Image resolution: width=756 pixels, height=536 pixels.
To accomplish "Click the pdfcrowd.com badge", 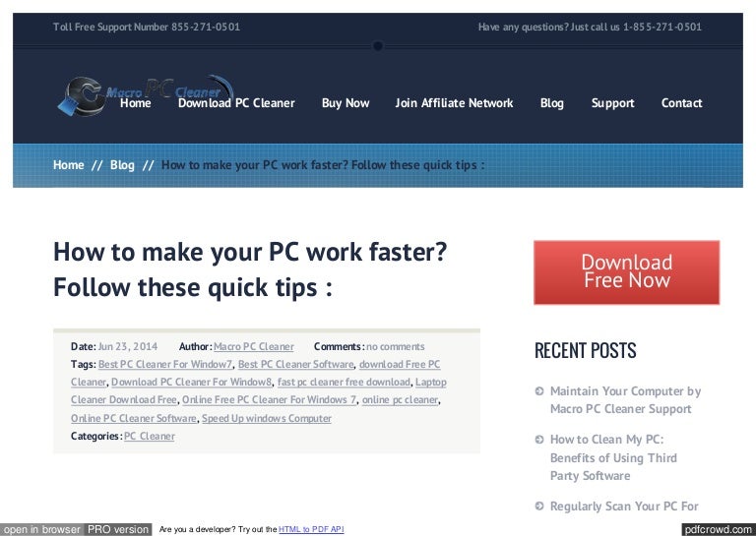I will [717, 529].
